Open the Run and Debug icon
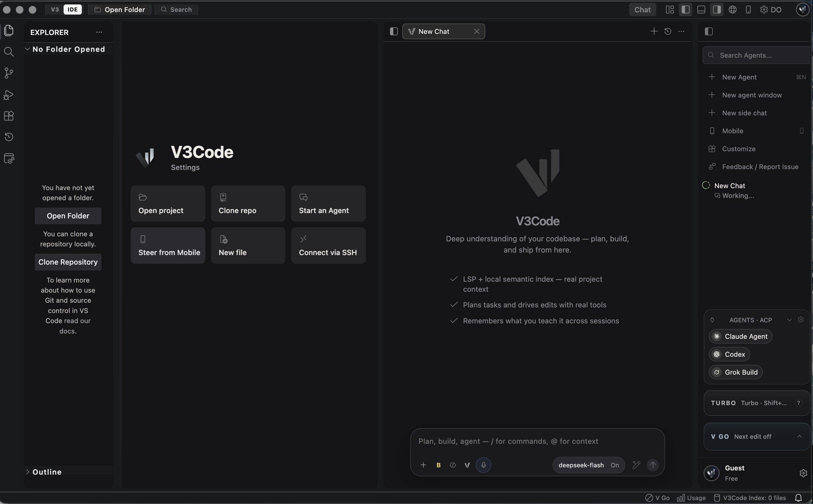 [x=9, y=95]
